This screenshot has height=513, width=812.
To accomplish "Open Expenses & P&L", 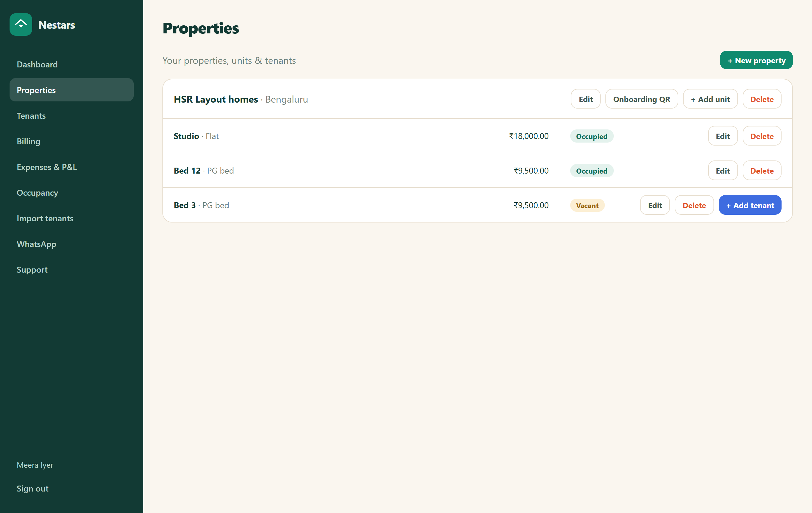I will pyautogui.click(x=71, y=167).
